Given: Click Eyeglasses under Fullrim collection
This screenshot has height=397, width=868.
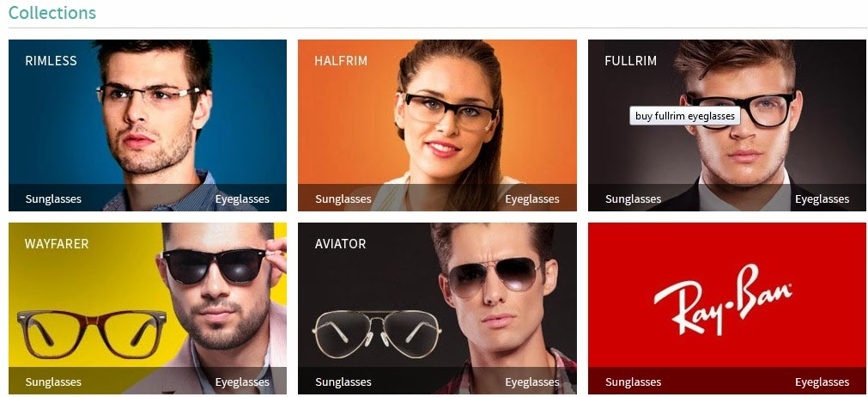Looking at the screenshot, I should point(822,198).
